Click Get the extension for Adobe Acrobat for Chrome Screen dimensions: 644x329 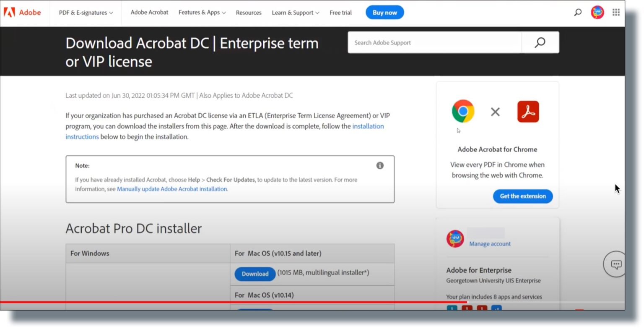point(522,196)
